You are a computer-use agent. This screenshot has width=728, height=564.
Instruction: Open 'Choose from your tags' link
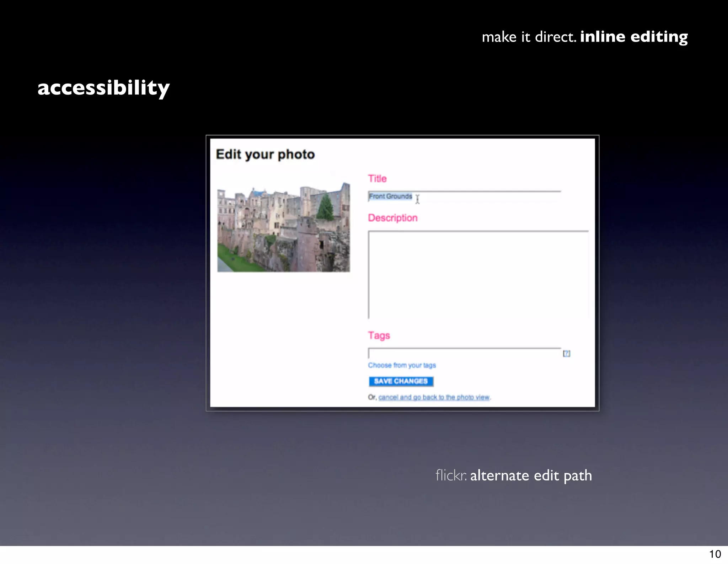[x=402, y=365]
